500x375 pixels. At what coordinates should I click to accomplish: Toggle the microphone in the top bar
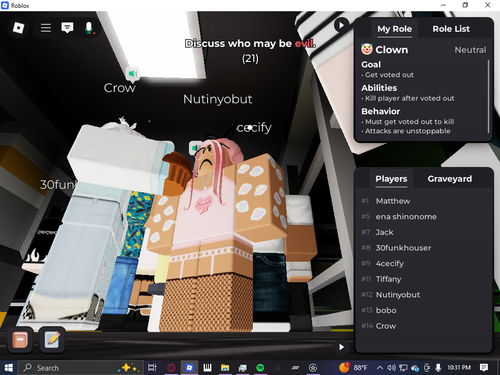pos(89,28)
